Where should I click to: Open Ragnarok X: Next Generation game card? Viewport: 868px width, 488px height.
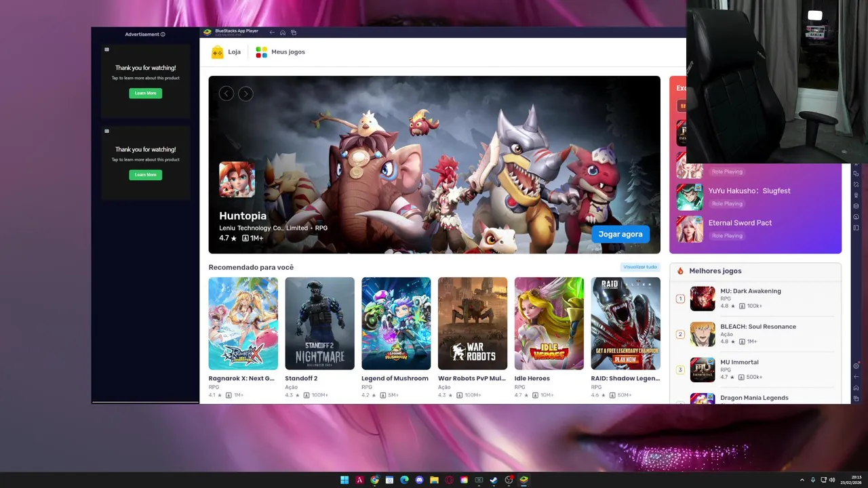tap(243, 338)
